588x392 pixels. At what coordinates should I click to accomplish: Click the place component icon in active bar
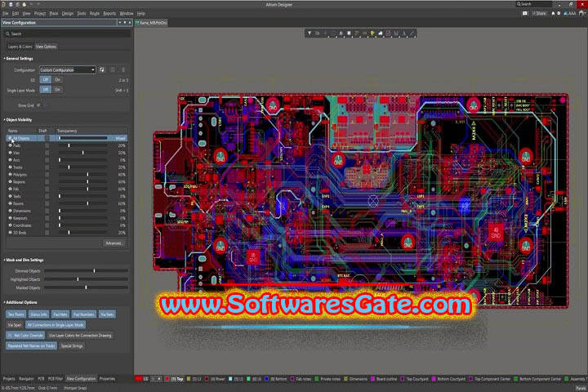(349, 33)
